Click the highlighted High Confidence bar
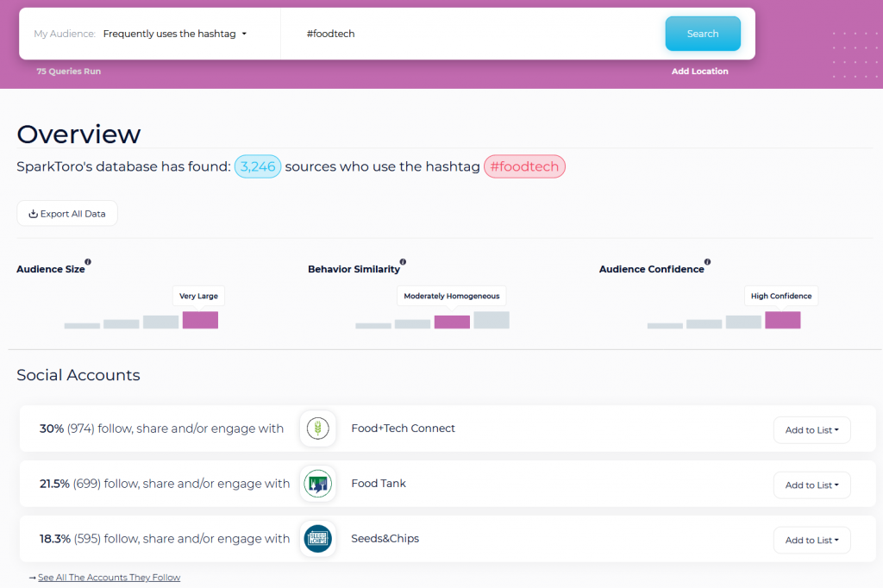Image resolution: width=883 pixels, height=588 pixels. (x=782, y=320)
